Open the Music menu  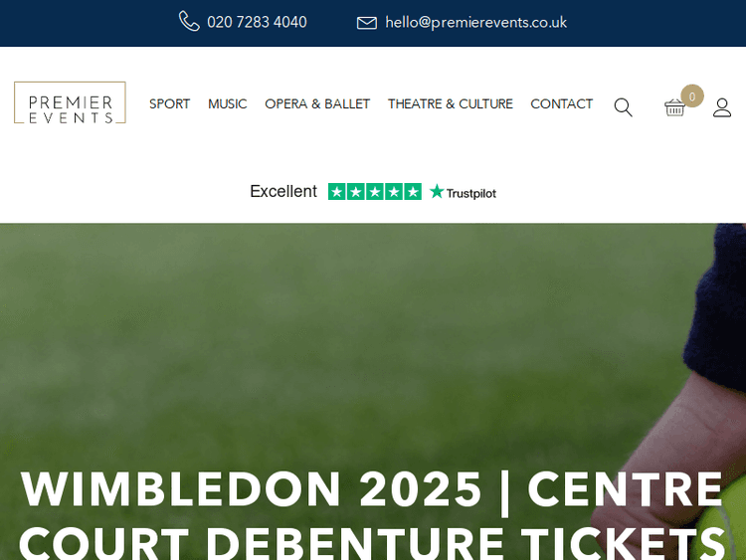coord(228,104)
